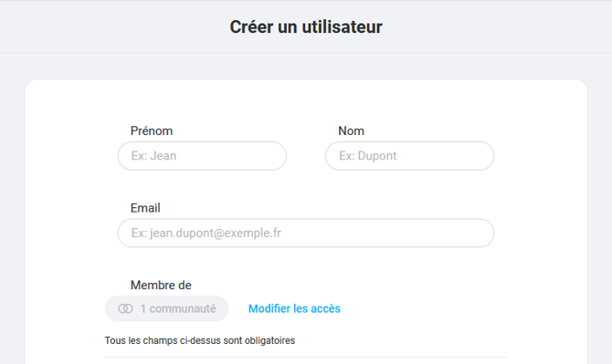Click the Nom label
Viewport: 612px width, 364px height.
(x=352, y=131)
